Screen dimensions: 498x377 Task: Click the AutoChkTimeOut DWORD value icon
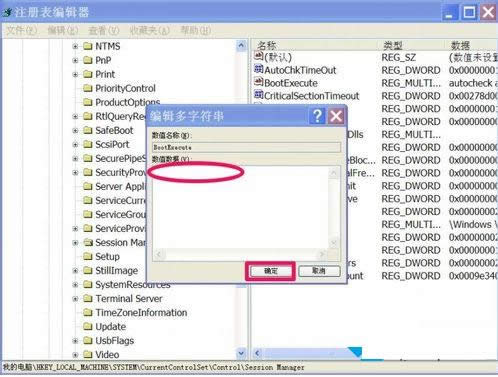point(258,69)
